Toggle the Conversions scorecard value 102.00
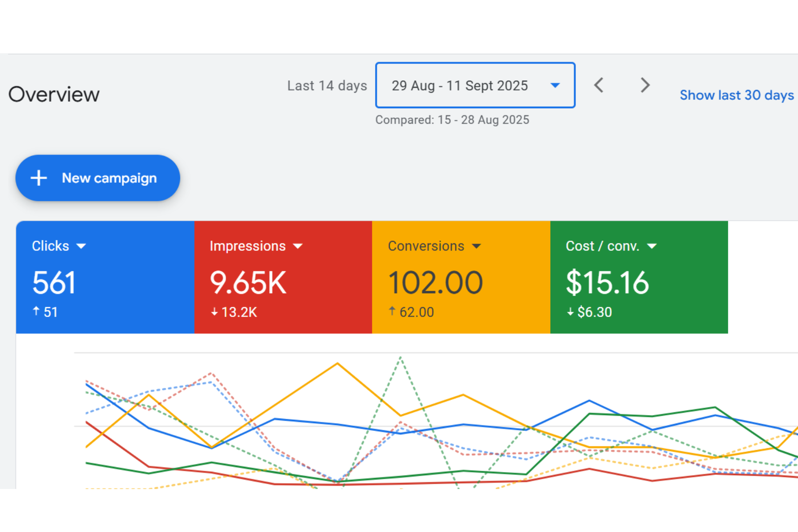The image size is (798, 532). point(435,283)
